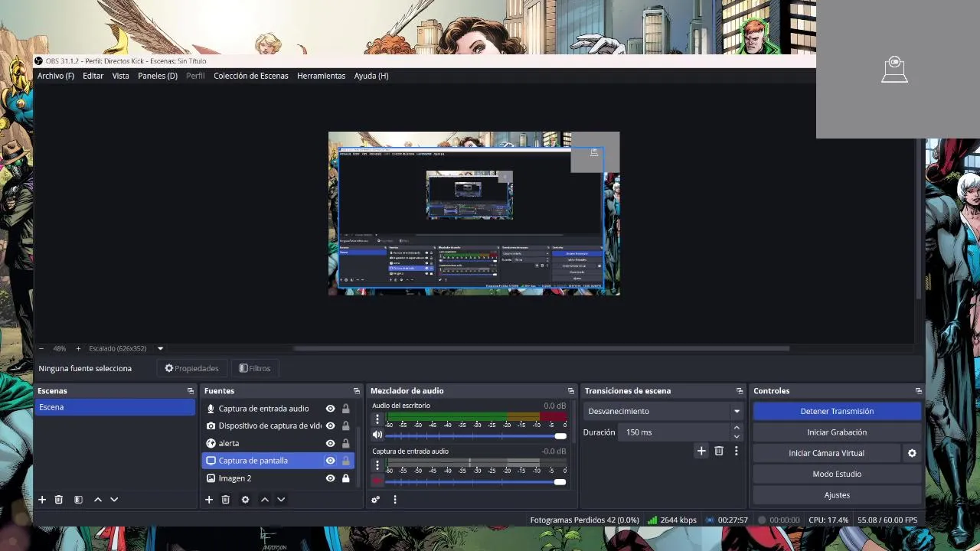Hide the alerta source
The image size is (980, 551).
coord(330,443)
